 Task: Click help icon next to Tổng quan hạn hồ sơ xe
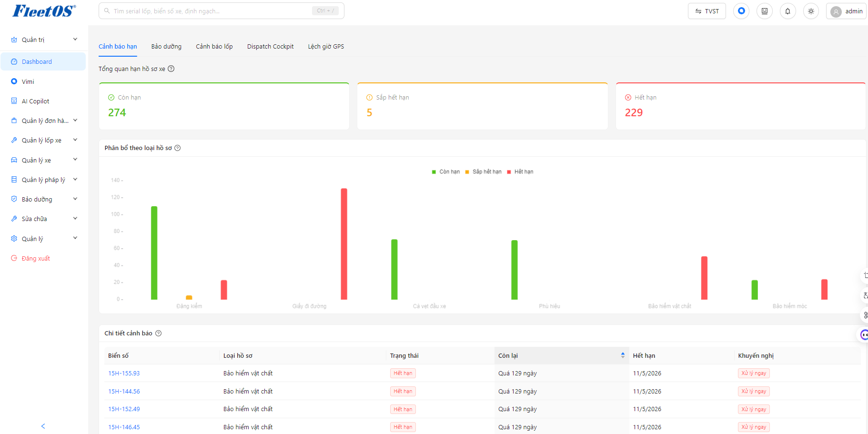click(171, 69)
